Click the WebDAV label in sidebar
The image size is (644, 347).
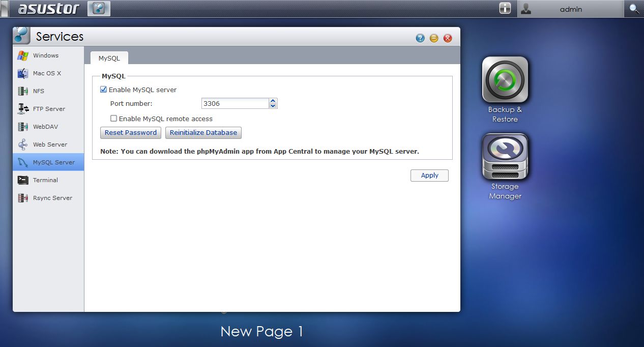46,127
